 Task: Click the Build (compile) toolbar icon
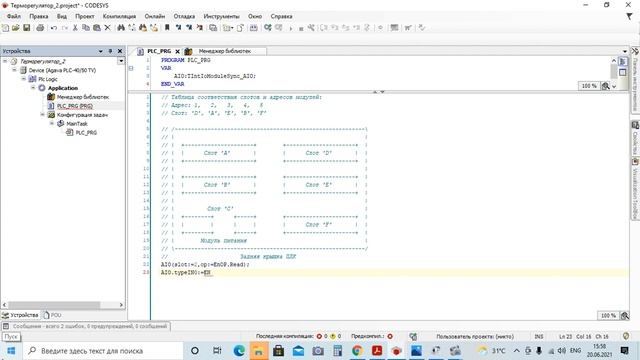[x=253, y=28]
